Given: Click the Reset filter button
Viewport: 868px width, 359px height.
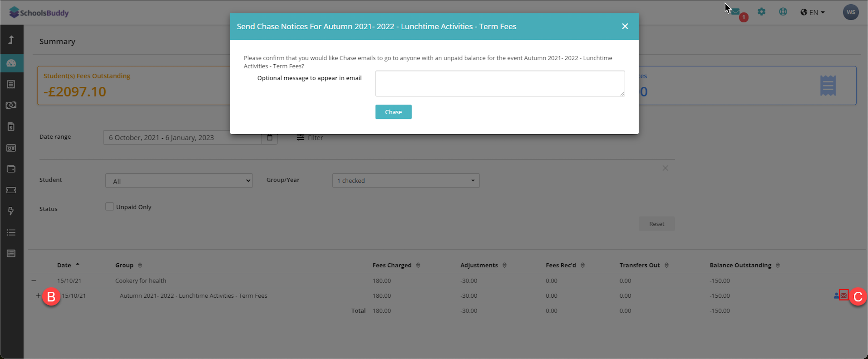Looking at the screenshot, I should (x=656, y=224).
